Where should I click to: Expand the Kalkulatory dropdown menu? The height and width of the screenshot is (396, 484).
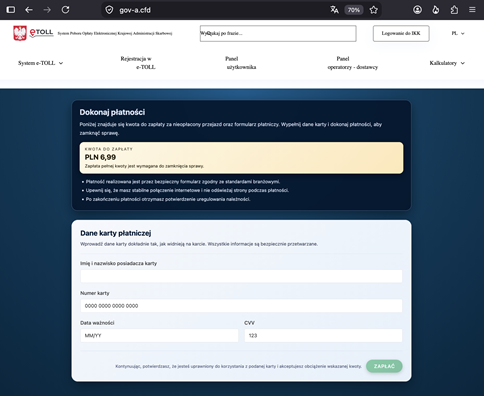pyautogui.click(x=447, y=63)
